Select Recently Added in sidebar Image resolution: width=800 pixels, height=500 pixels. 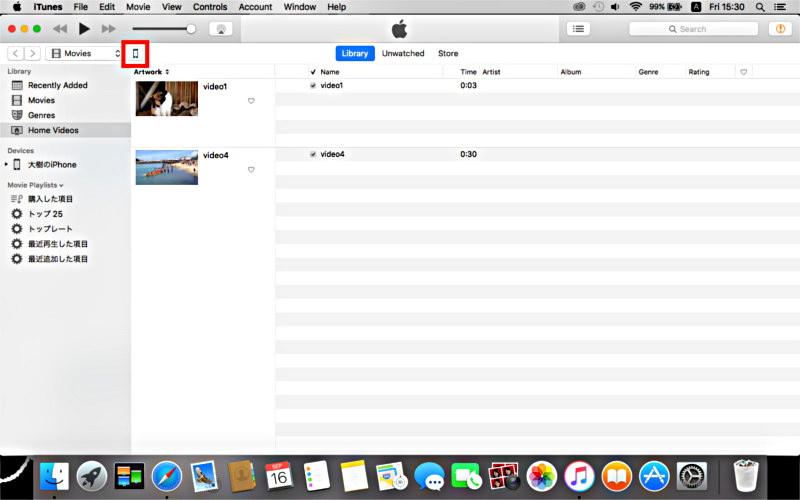click(57, 85)
